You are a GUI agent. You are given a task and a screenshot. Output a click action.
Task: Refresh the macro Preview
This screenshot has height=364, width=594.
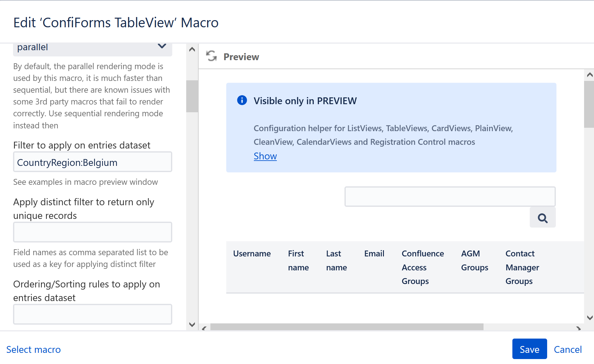point(211,56)
